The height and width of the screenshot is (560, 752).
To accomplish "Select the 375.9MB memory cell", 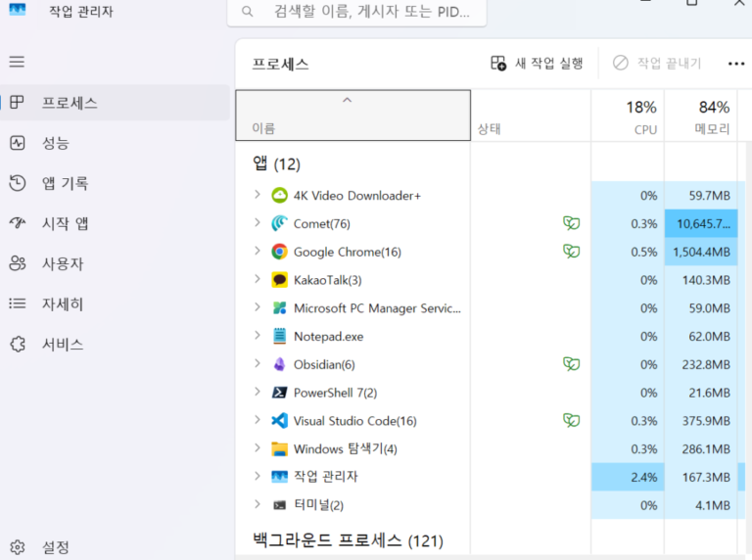I will [x=701, y=421].
